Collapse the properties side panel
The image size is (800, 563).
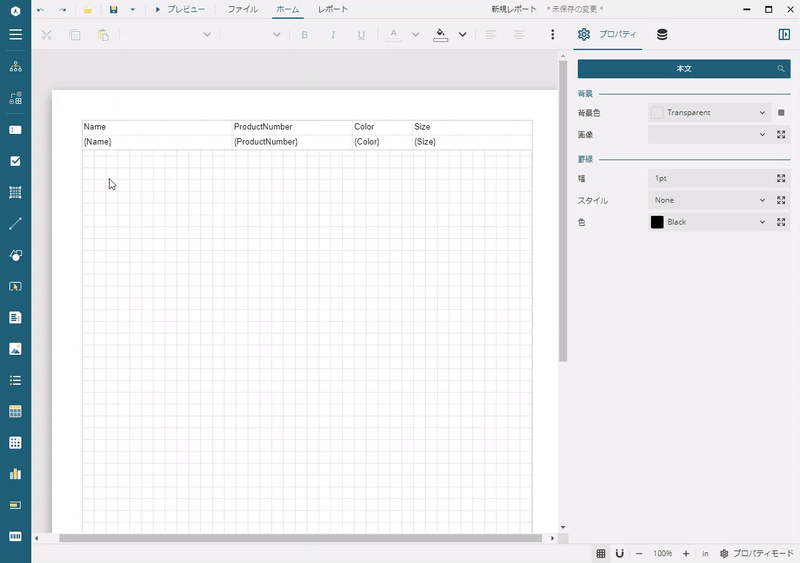click(x=784, y=34)
